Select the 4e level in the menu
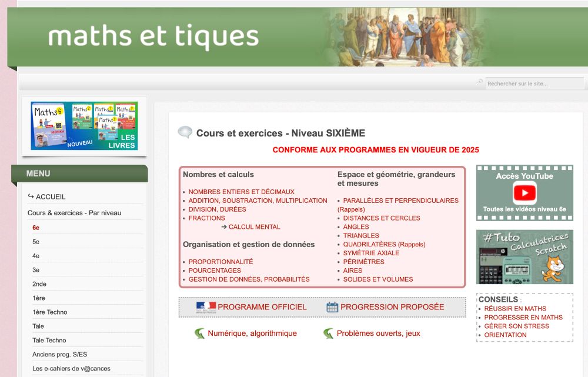The image size is (588, 377). coord(36,256)
